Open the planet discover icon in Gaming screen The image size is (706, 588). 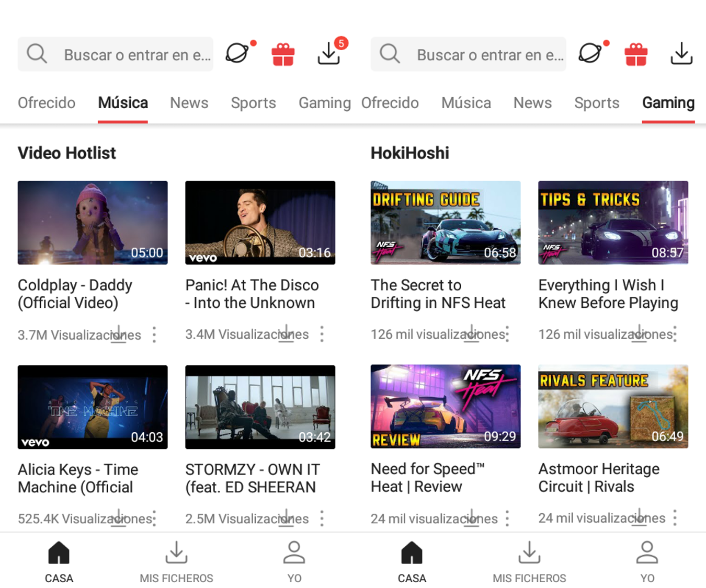point(590,53)
